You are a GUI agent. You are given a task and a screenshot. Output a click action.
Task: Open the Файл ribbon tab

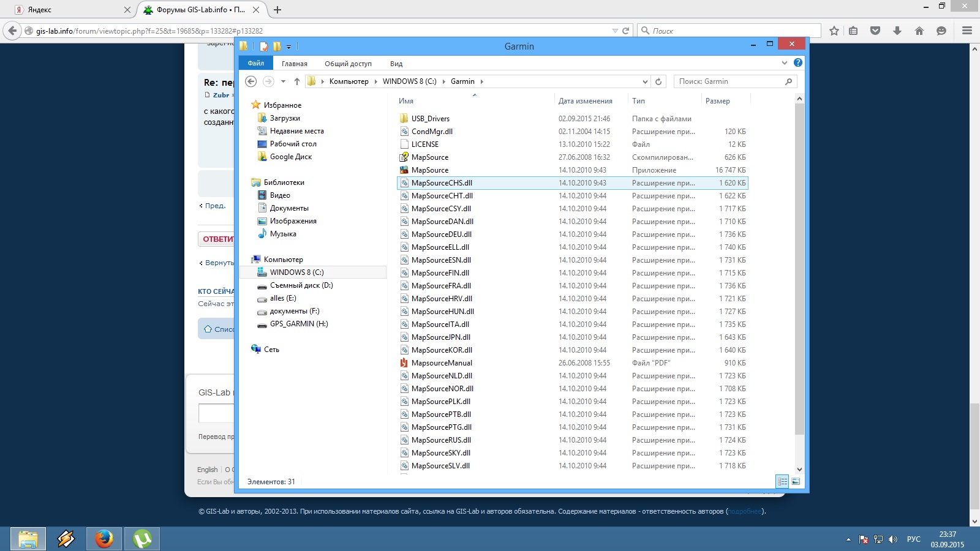256,63
